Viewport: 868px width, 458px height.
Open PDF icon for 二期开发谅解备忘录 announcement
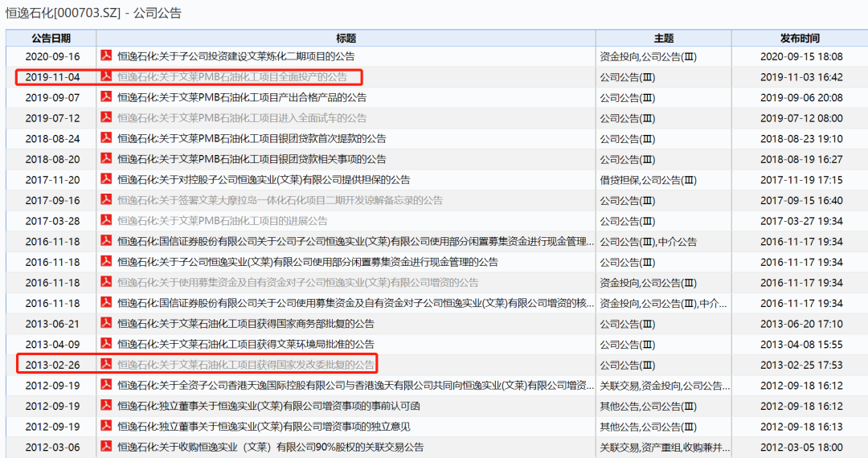(106, 200)
